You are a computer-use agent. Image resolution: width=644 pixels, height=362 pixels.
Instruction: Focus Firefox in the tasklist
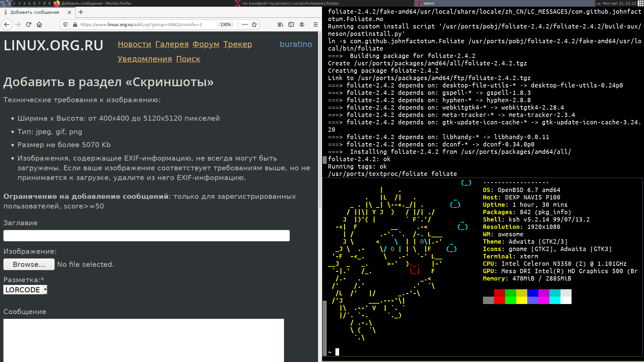pos(144,3)
